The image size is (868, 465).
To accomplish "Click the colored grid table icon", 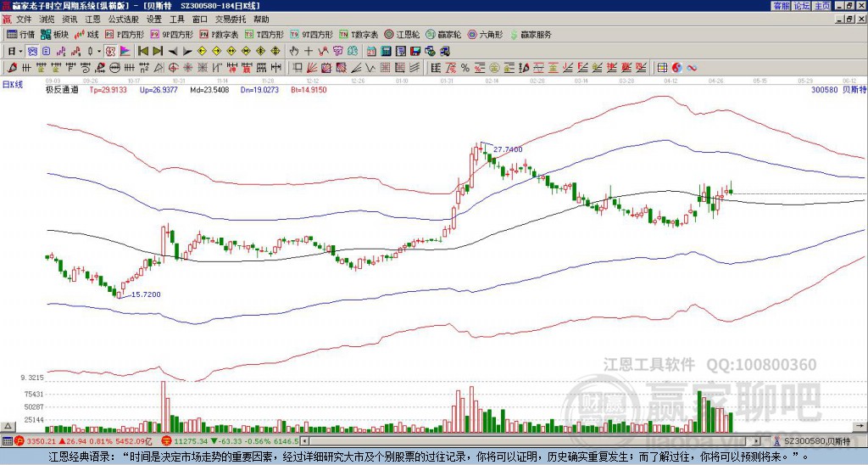I will (662, 68).
